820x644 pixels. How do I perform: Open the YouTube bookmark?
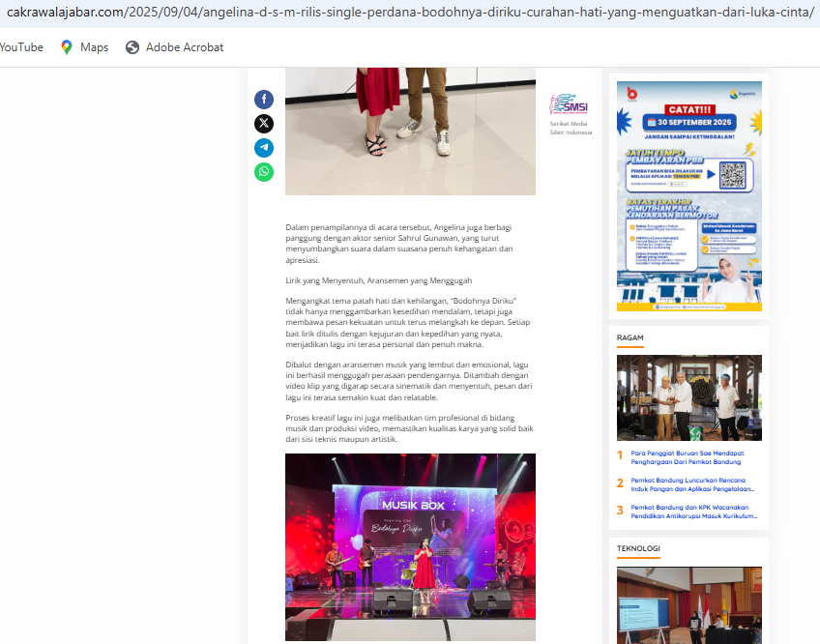coord(21,47)
